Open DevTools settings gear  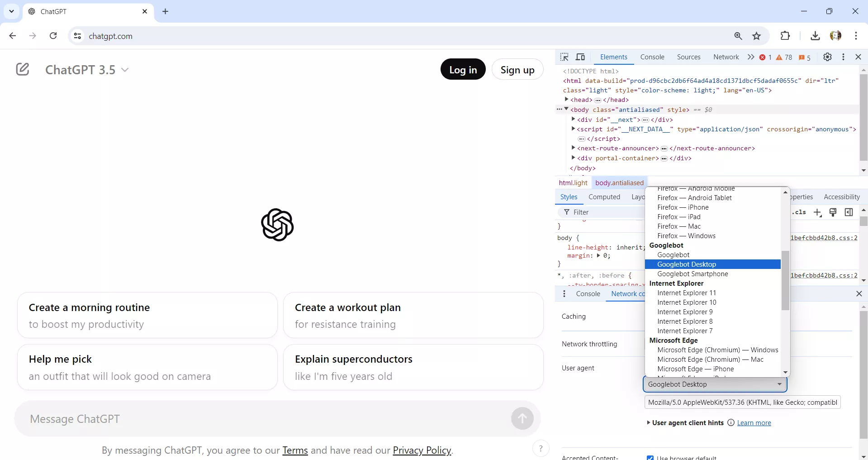828,57
